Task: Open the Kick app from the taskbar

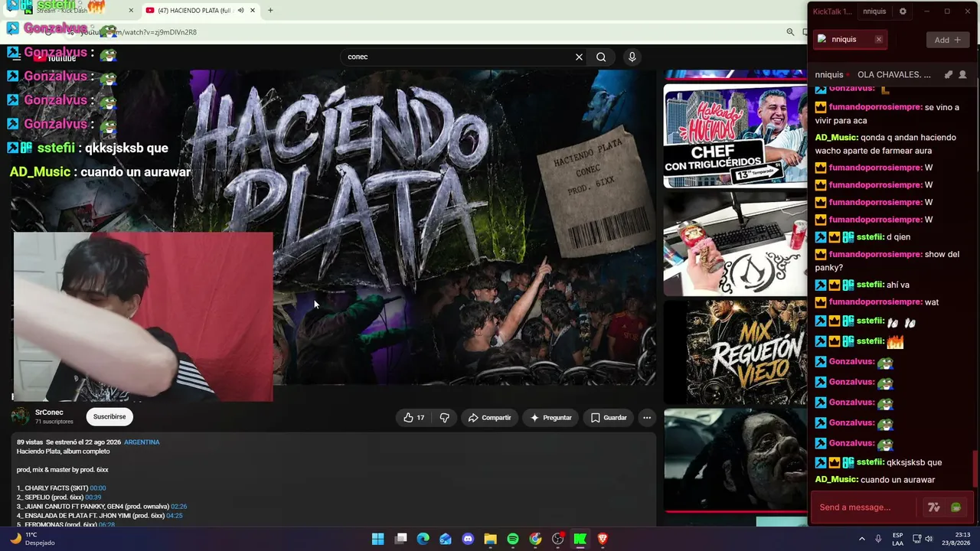Action: click(580, 539)
